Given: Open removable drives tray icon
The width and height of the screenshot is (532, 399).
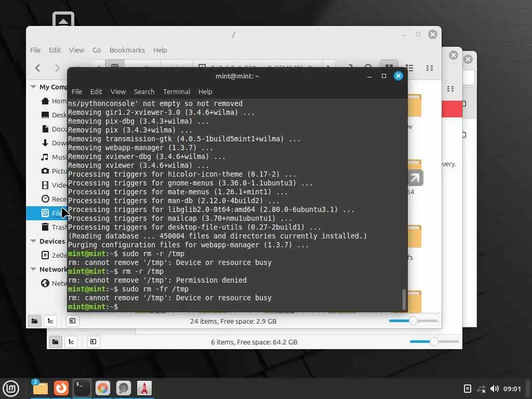Looking at the screenshot, I should point(467,389).
